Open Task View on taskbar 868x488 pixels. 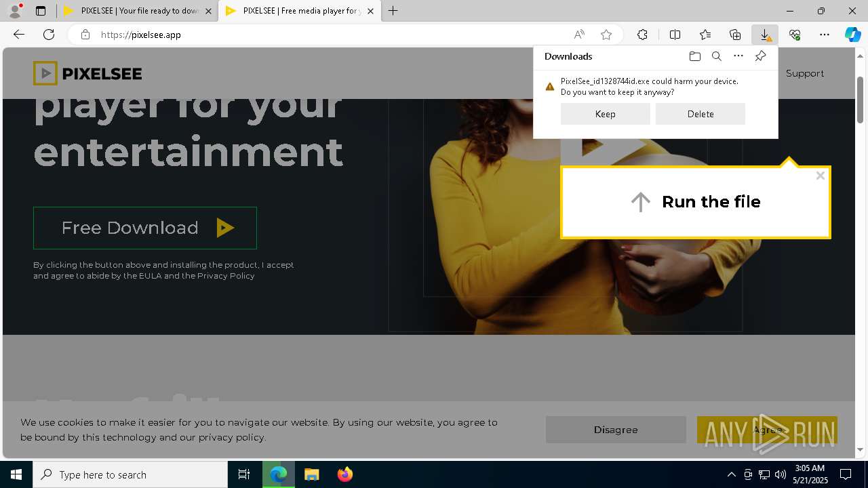244,474
